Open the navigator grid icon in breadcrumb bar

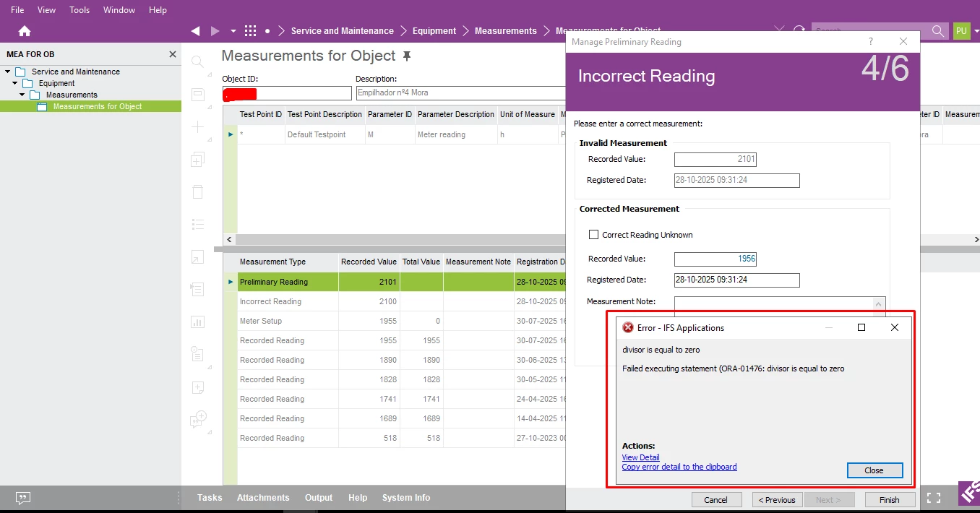pyautogui.click(x=250, y=31)
